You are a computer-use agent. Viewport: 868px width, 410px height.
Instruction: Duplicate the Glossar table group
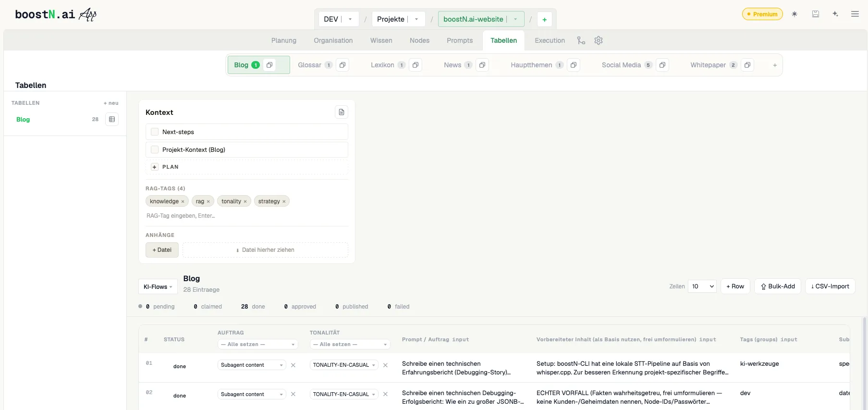click(x=342, y=65)
